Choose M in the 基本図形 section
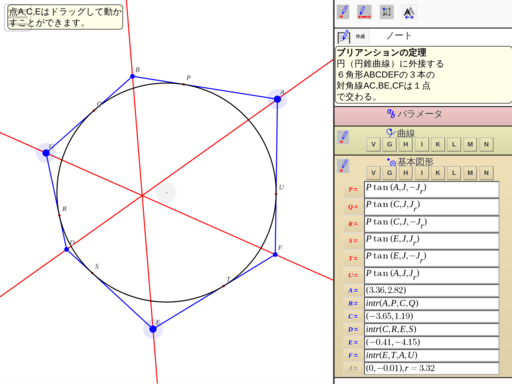 tap(470, 173)
